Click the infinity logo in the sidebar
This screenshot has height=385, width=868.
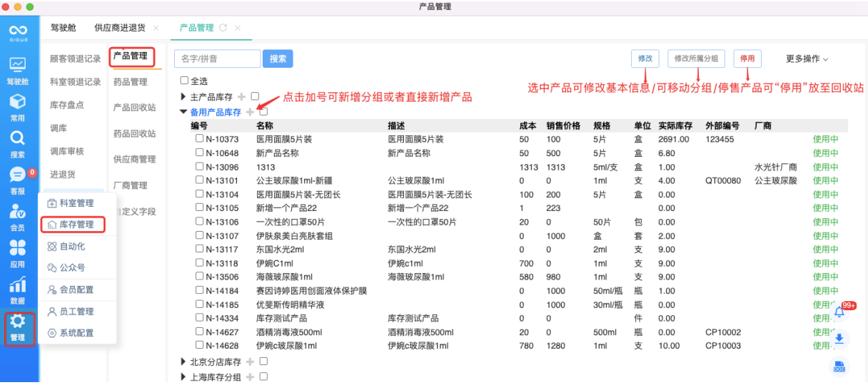point(19,30)
